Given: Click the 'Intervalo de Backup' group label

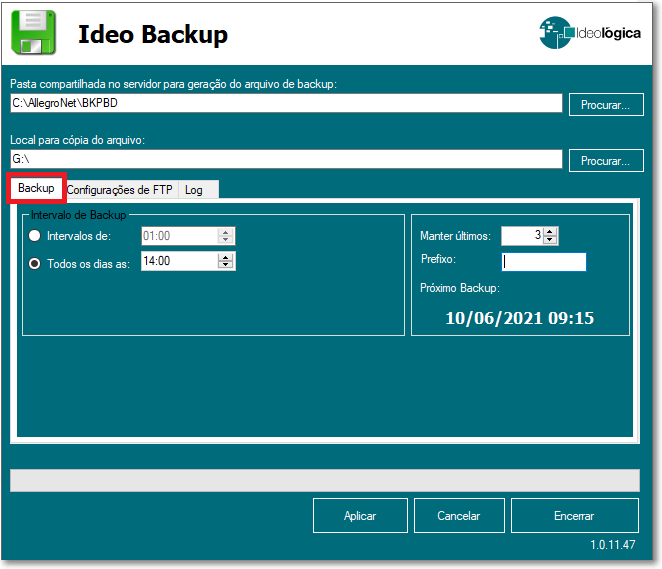Looking at the screenshot, I should pos(79,215).
